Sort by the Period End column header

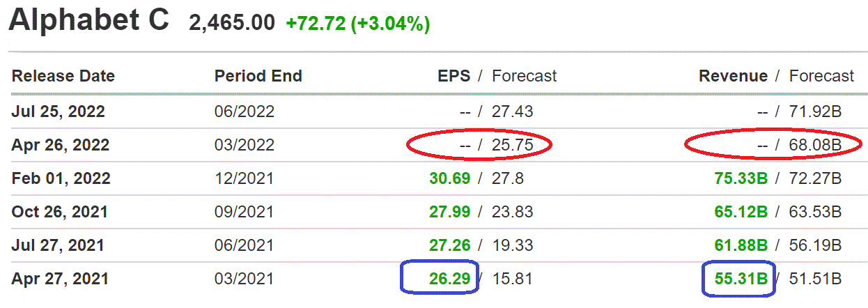[x=258, y=76]
